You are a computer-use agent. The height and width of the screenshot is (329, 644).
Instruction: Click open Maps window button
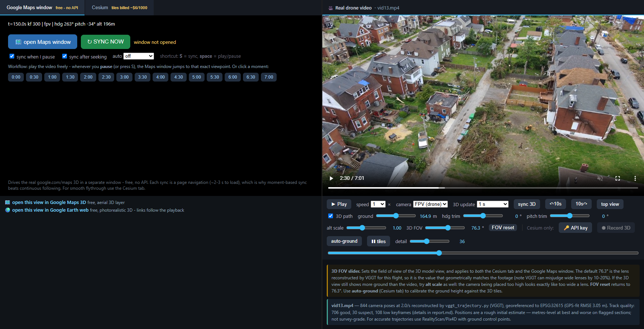[x=42, y=42]
